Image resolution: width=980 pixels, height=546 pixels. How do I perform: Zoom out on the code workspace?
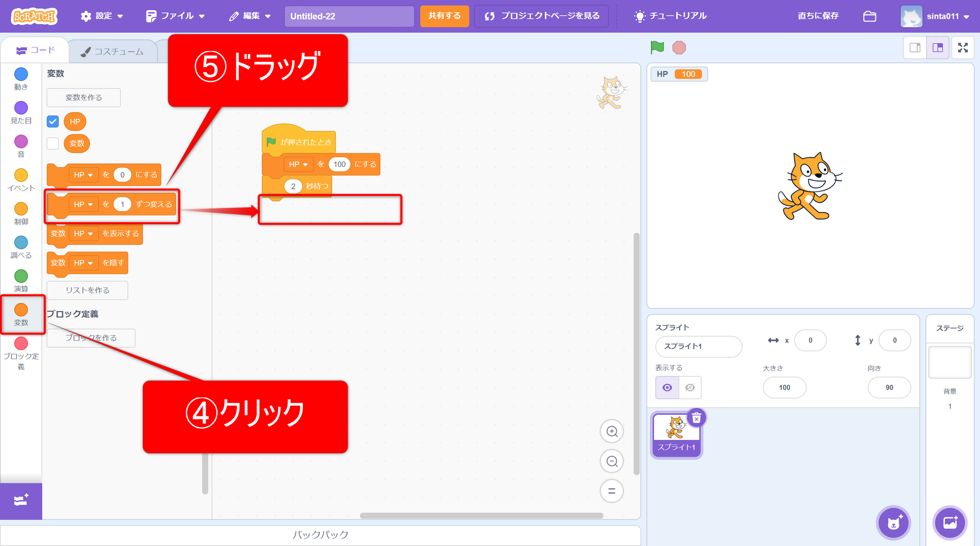pos(611,462)
